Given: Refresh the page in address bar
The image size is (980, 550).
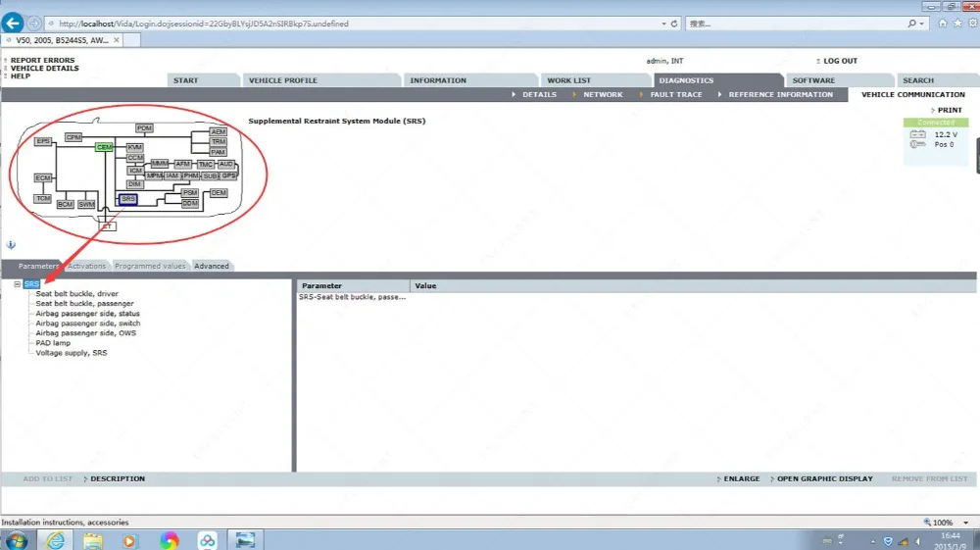Looking at the screenshot, I should point(674,24).
